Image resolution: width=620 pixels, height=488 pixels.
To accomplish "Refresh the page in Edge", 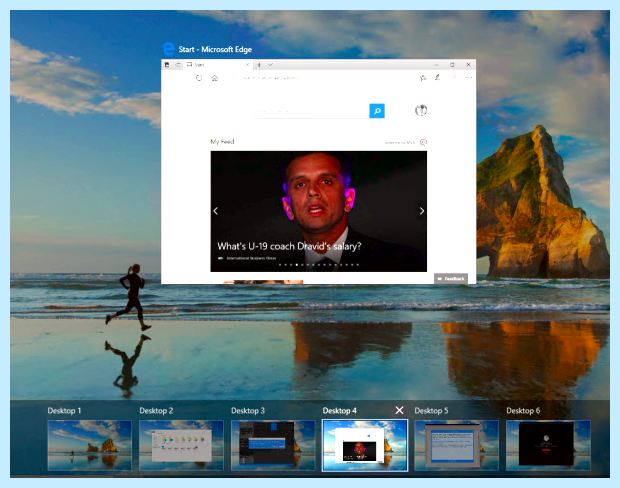I will pos(199,78).
